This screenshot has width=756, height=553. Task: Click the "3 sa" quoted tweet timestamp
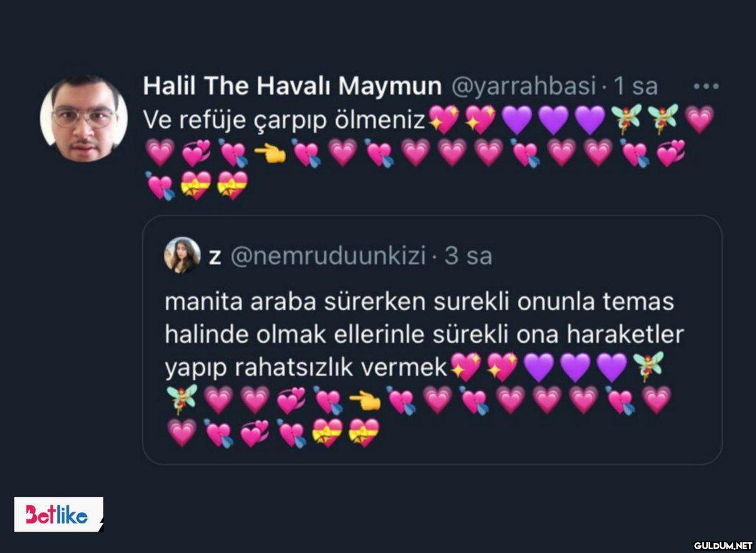[x=467, y=256]
